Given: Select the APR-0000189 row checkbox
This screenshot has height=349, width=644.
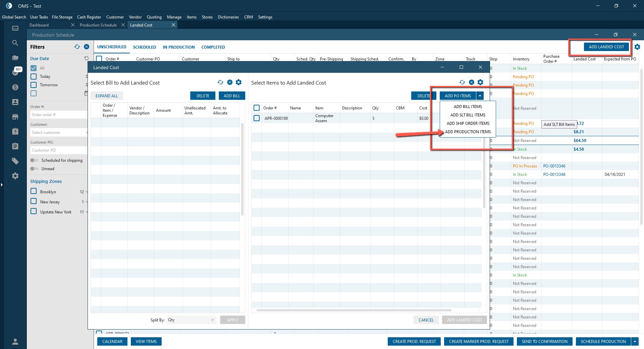Looking at the screenshot, I should (257, 118).
